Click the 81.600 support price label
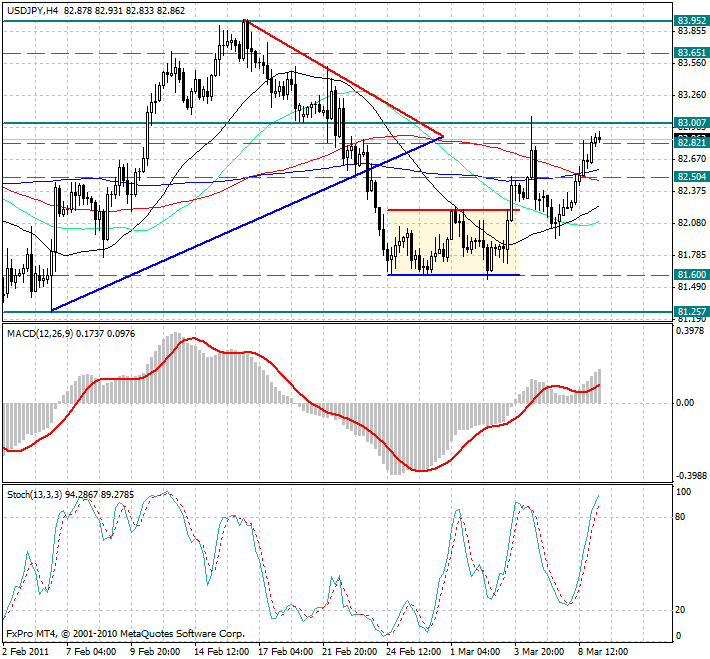The width and height of the screenshot is (710, 659). pyautogui.click(x=691, y=274)
